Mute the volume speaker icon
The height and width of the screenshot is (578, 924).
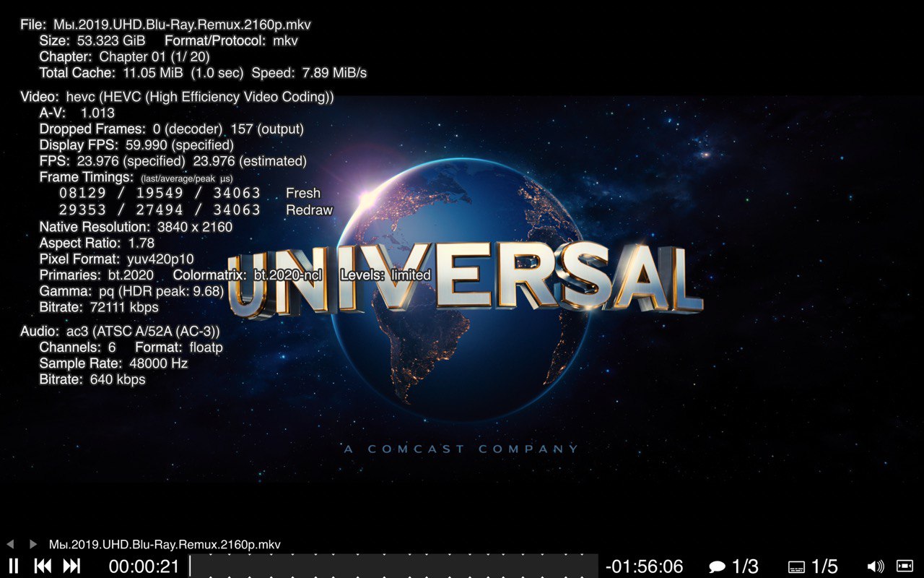pyautogui.click(x=875, y=566)
